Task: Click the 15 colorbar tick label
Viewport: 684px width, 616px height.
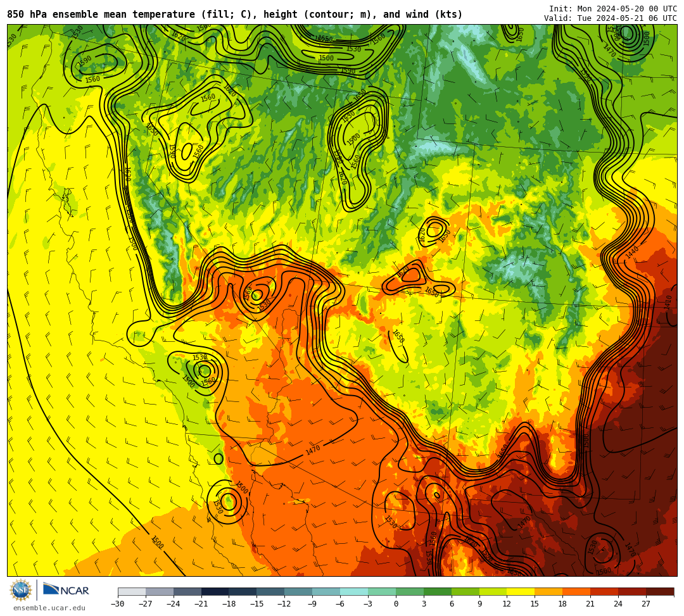Action: (x=535, y=604)
